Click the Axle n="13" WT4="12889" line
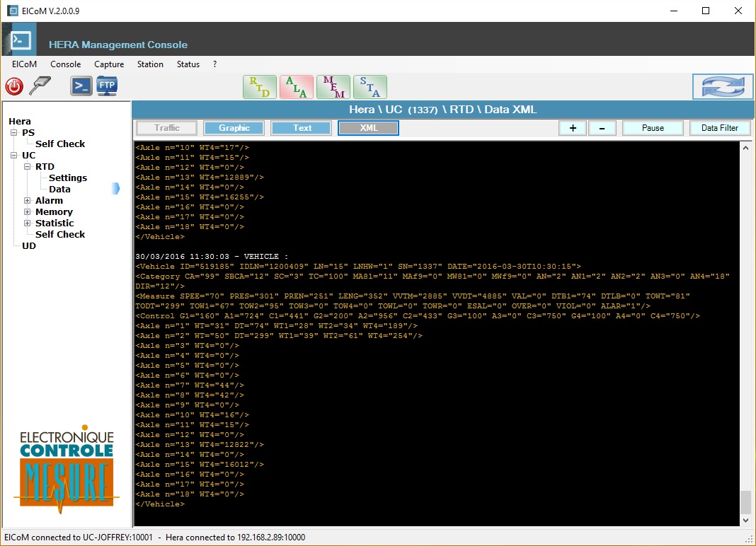 (200, 178)
